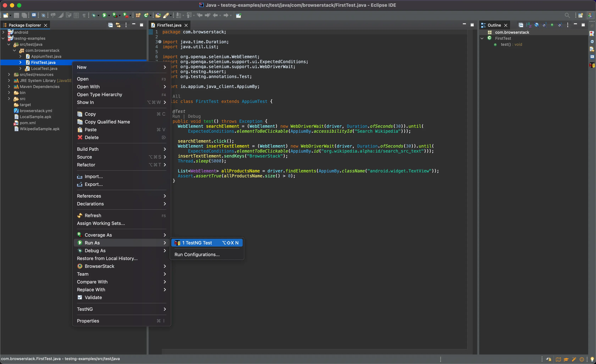Click the Debug bug icon in toolbar

(94, 15)
